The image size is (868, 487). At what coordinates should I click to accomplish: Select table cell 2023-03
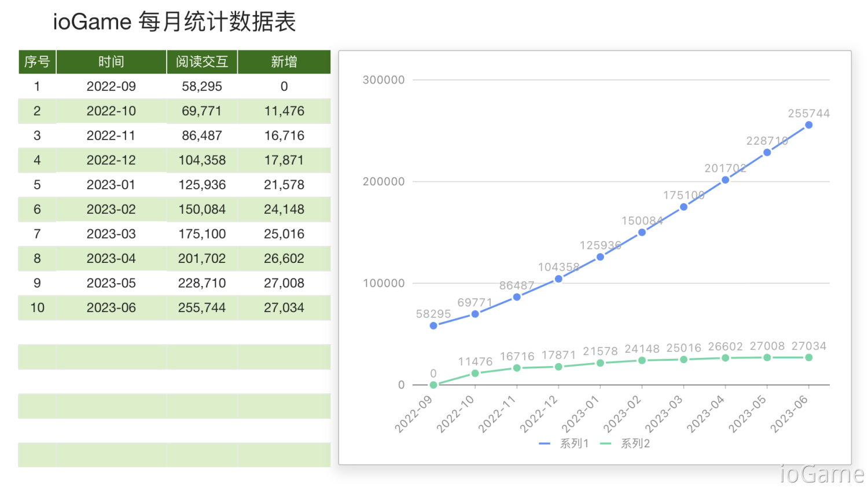tap(111, 234)
